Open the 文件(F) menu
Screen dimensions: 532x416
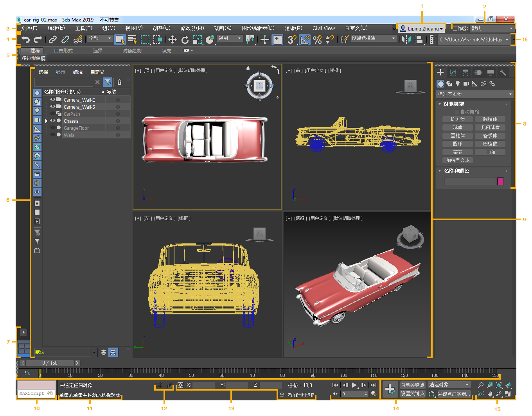(x=29, y=28)
